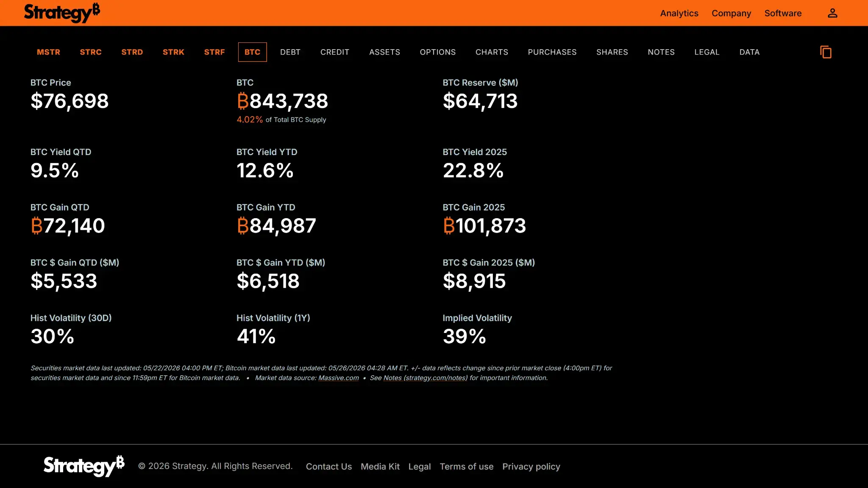The width and height of the screenshot is (868, 488).
Task: Click the BTC $ Gain YTD value $6,518
Action: pyautogui.click(x=268, y=281)
